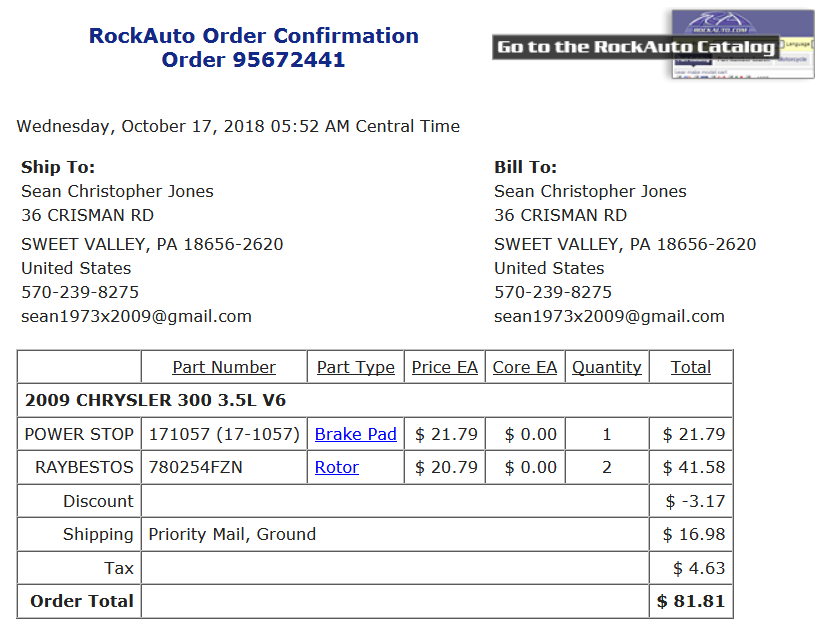831x627 pixels.
Task: Click the part number 171057 (17-1057) cell
Action: (x=224, y=434)
